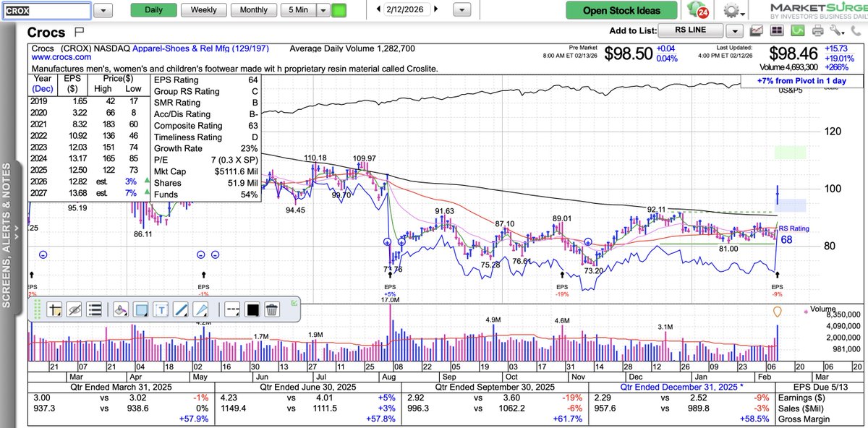The height and width of the screenshot is (428, 868).
Task: Open the ticker symbol history dropdown
Action: pyautogui.click(x=103, y=10)
